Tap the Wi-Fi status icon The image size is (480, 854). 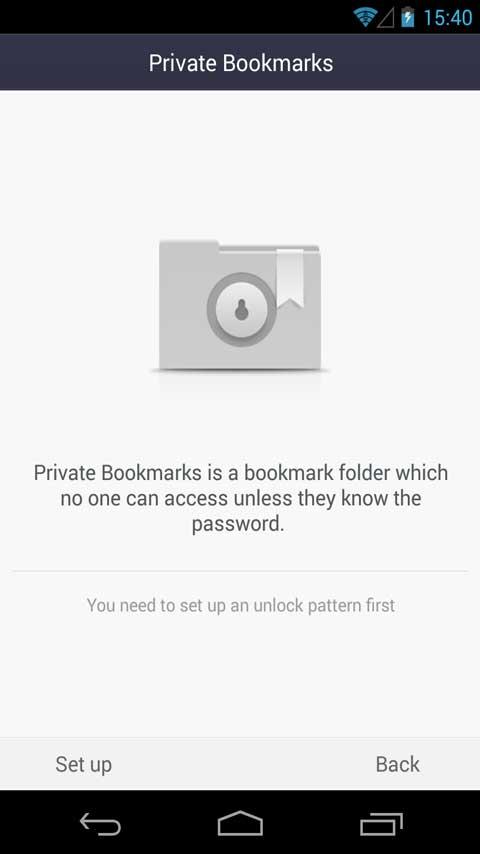point(364,17)
